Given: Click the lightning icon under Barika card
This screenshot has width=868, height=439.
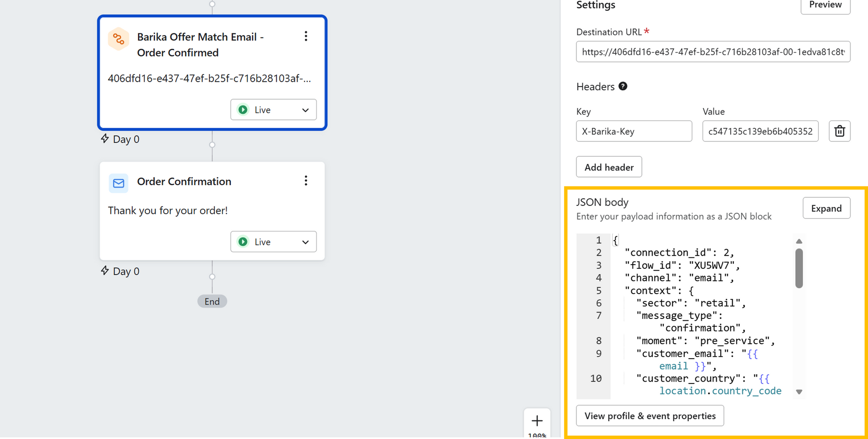Looking at the screenshot, I should click(105, 139).
